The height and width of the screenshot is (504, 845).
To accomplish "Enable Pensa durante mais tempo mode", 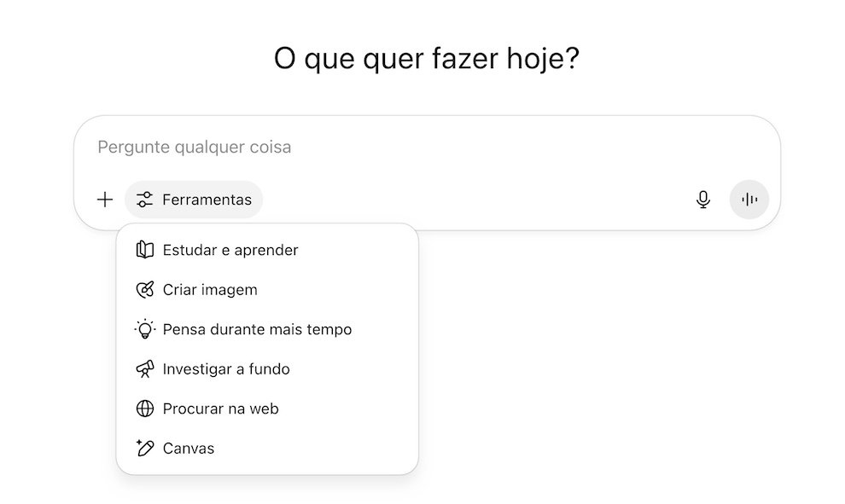I will [256, 329].
